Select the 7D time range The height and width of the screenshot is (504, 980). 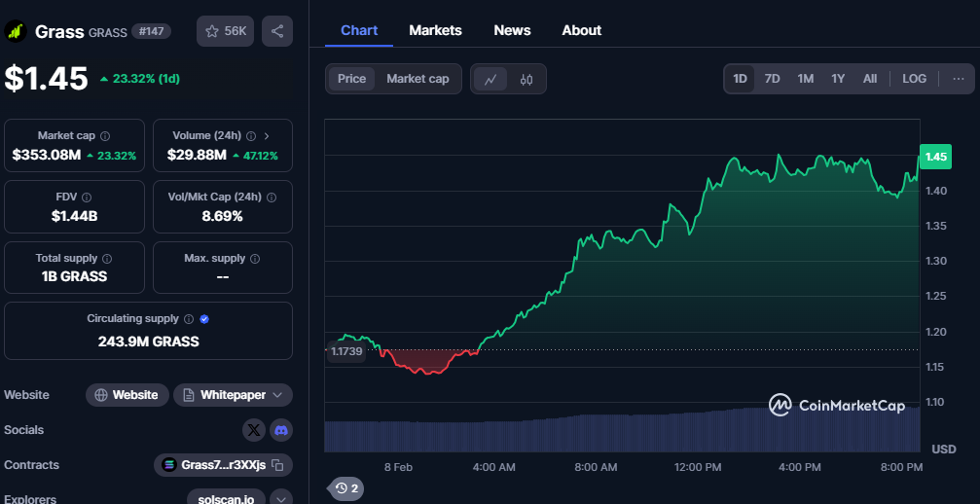point(772,79)
